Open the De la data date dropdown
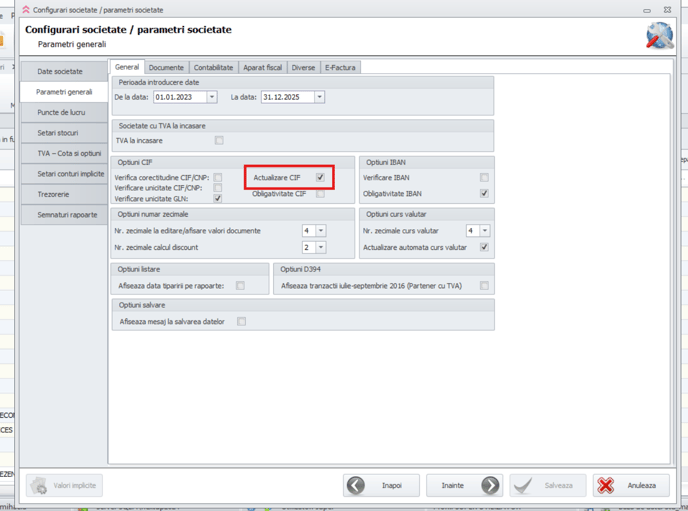The width and height of the screenshot is (688, 511). [212, 97]
